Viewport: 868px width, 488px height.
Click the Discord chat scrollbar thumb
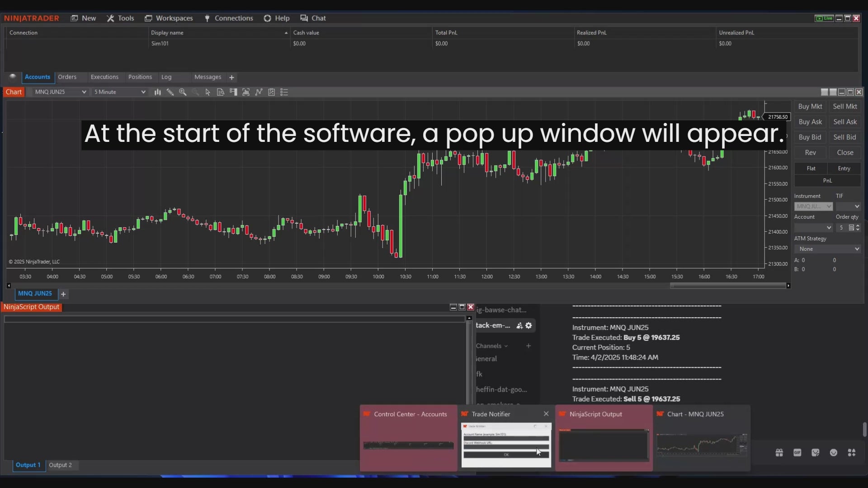coord(864,430)
